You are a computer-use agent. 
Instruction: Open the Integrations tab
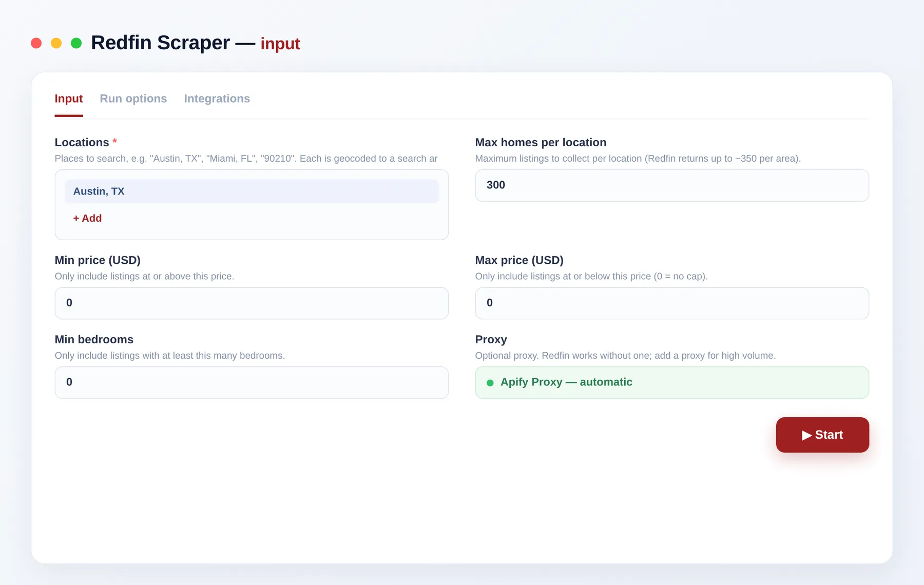pos(217,99)
